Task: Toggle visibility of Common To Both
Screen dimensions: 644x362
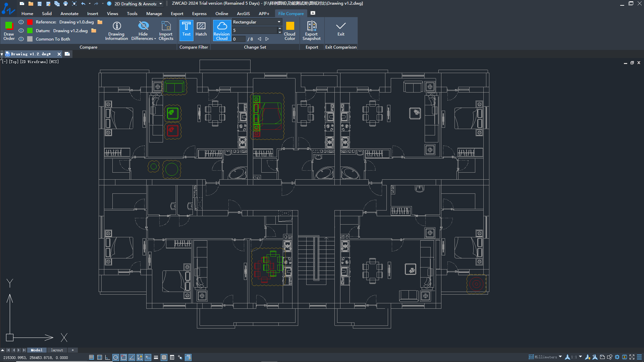Action: (x=21, y=39)
